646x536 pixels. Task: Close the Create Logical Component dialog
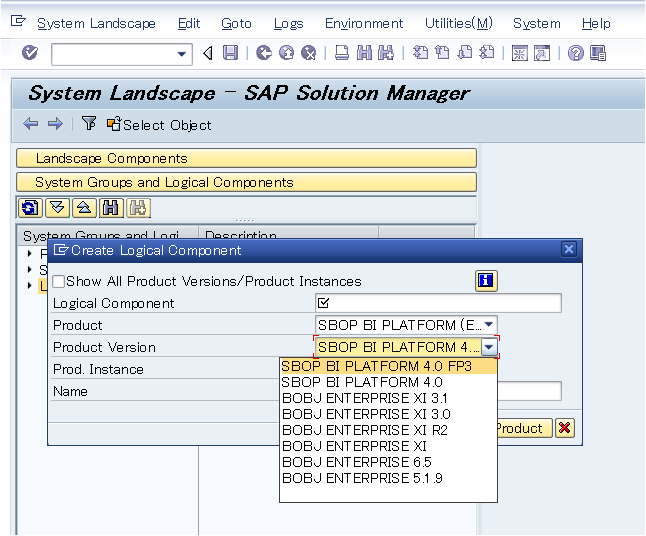(569, 249)
